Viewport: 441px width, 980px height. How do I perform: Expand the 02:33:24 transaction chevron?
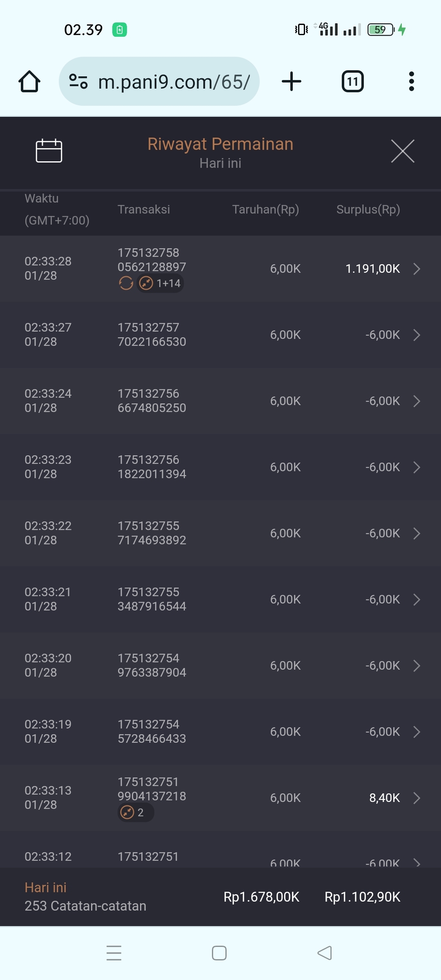click(x=416, y=401)
